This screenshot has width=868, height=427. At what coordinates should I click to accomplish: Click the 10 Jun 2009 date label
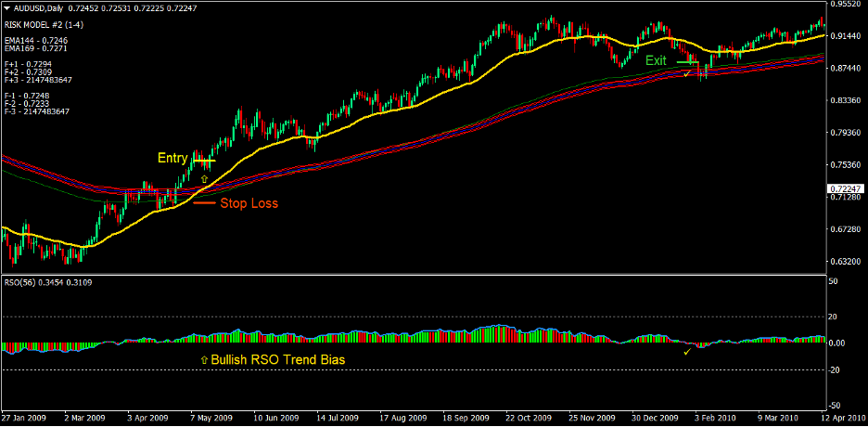click(274, 418)
